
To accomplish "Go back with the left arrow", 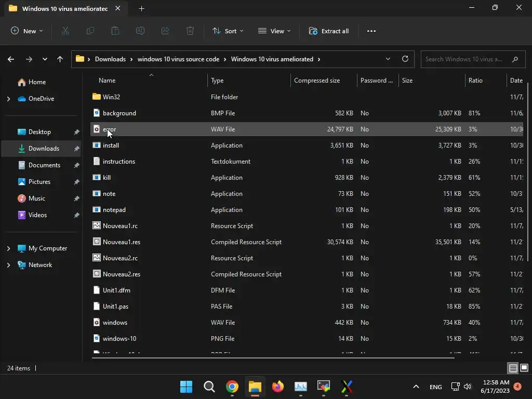I will point(11,59).
